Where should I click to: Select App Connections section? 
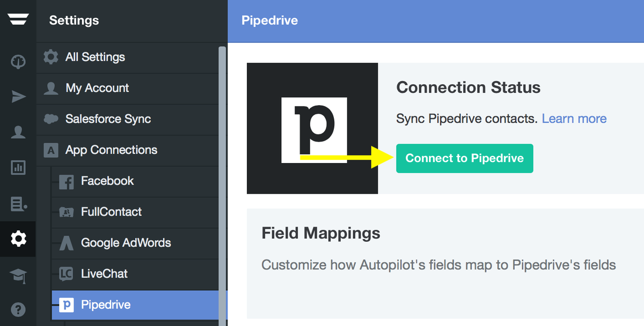click(128, 150)
